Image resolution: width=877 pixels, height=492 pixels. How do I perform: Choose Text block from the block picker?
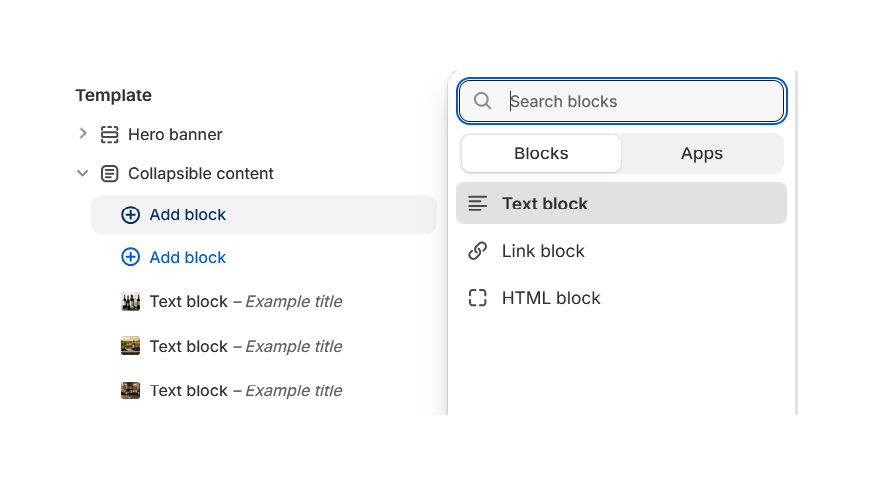[x=621, y=204]
